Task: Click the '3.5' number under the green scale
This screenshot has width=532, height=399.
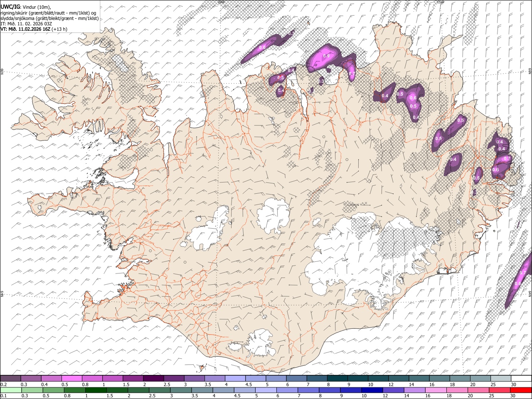Action: tap(195, 396)
